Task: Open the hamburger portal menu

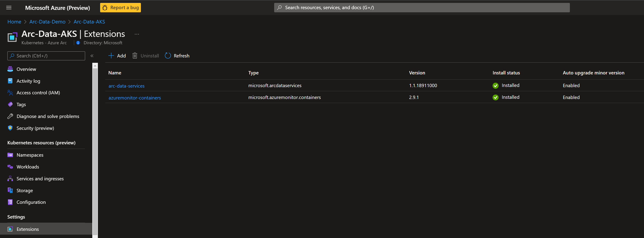Action: pos(9,7)
